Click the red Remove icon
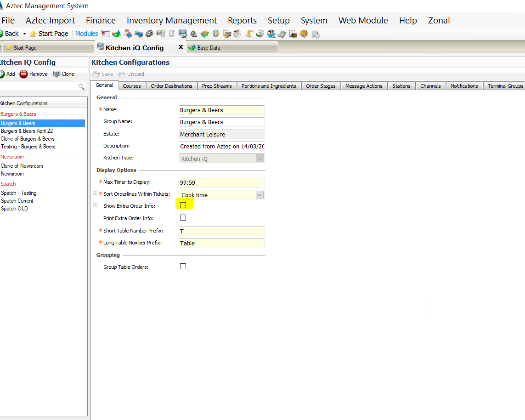Image resolution: width=525 pixels, height=420 pixels. tap(23, 74)
